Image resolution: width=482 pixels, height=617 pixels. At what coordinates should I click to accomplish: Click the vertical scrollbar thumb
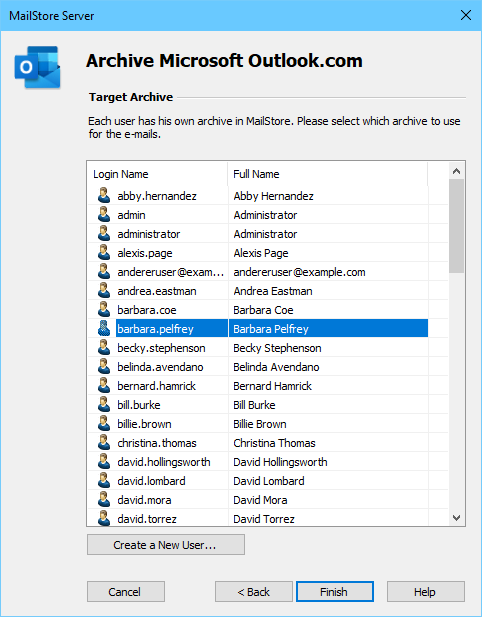[x=456, y=226]
